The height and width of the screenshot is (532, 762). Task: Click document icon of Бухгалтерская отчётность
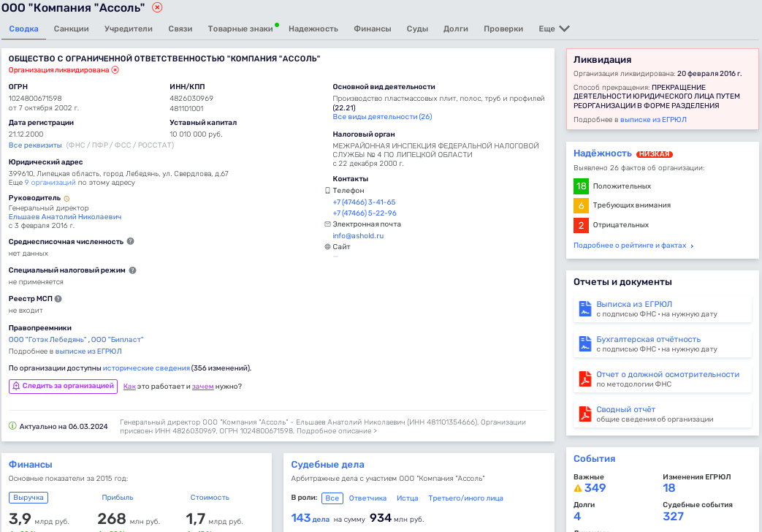tap(584, 343)
